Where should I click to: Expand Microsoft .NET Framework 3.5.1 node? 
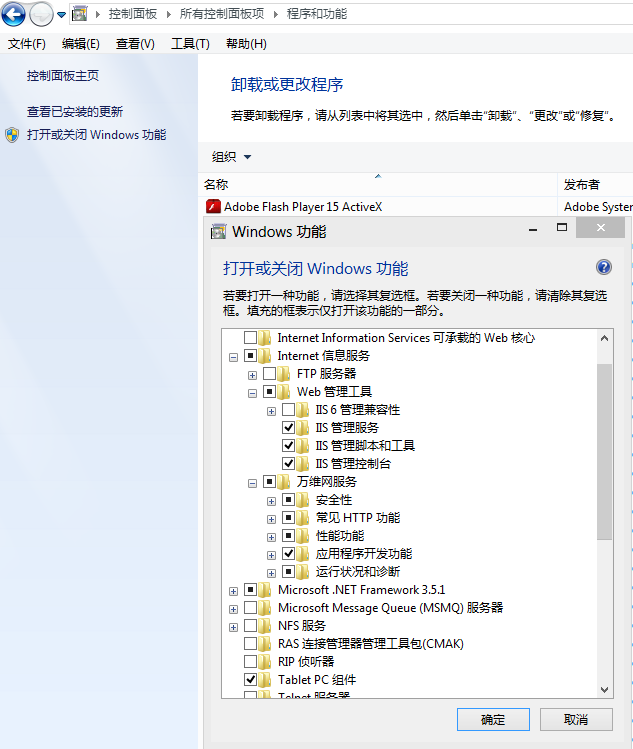point(233,592)
